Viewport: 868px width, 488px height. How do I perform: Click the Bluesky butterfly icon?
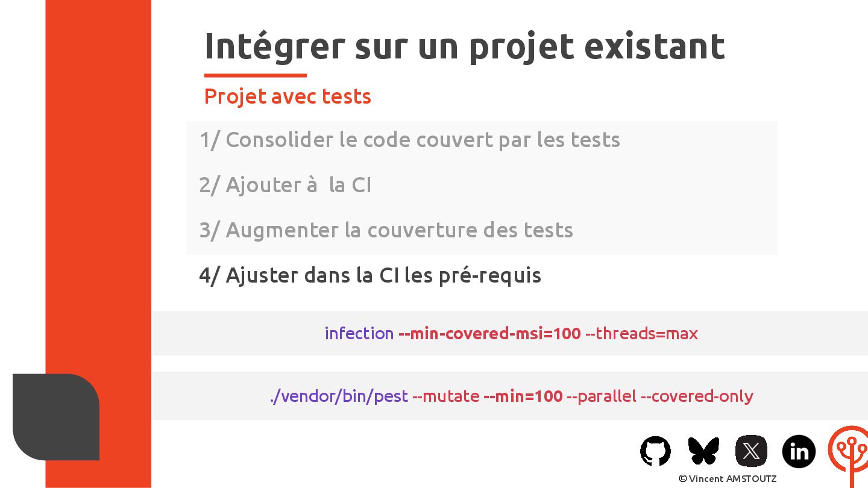coord(703,451)
